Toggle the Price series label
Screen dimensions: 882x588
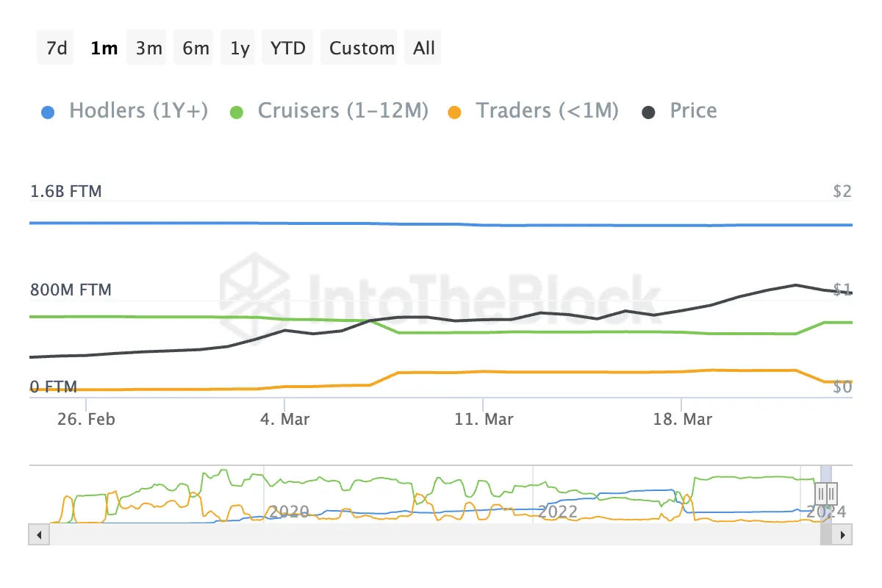[x=692, y=111]
